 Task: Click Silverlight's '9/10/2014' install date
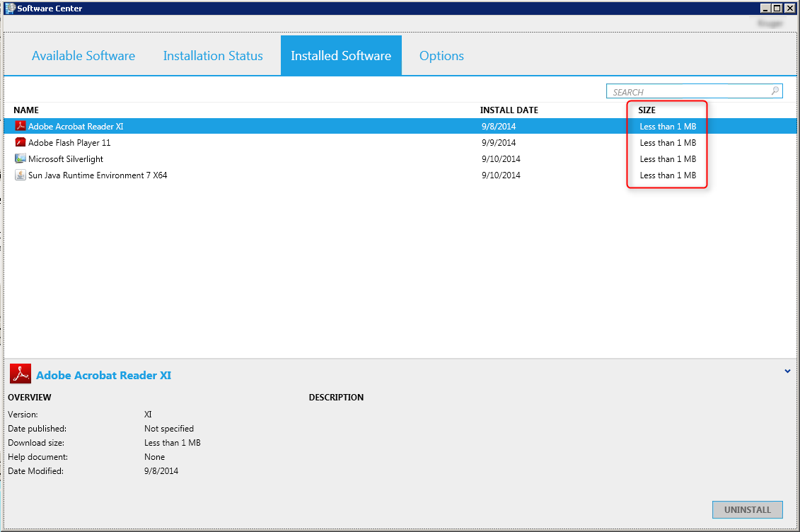[x=501, y=159]
